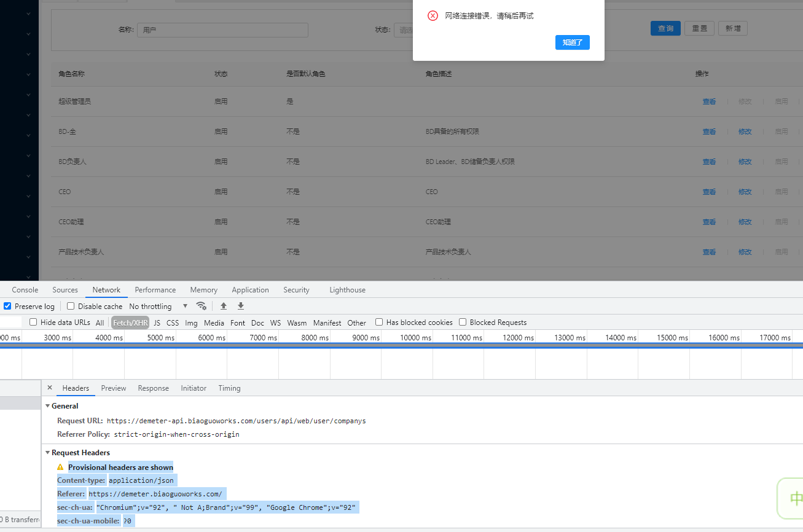The height and width of the screenshot is (532, 803).
Task: Close the request details pane
Action: coord(50,388)
